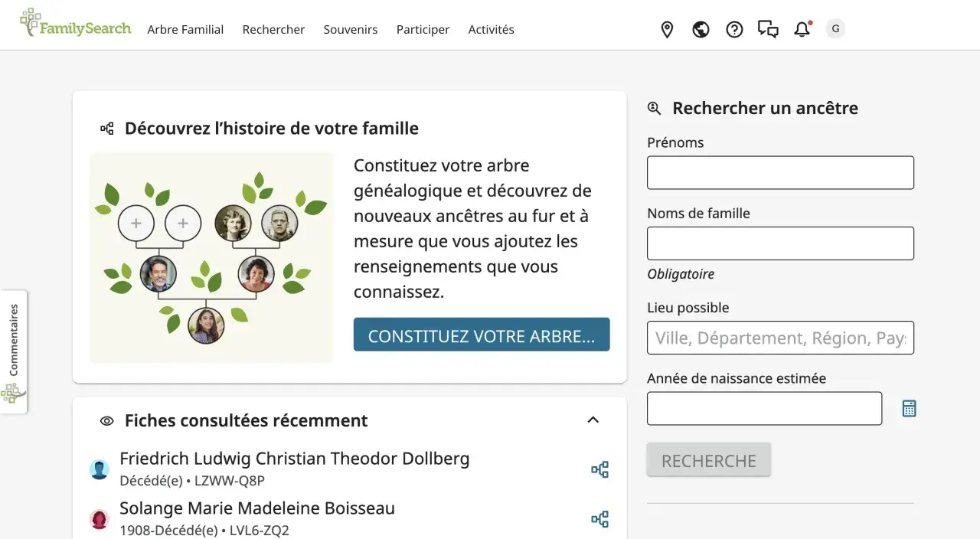Focus the Lieu possible input field
The width and height of the screenshot is (980, 539).
click(x=780, y=338)
